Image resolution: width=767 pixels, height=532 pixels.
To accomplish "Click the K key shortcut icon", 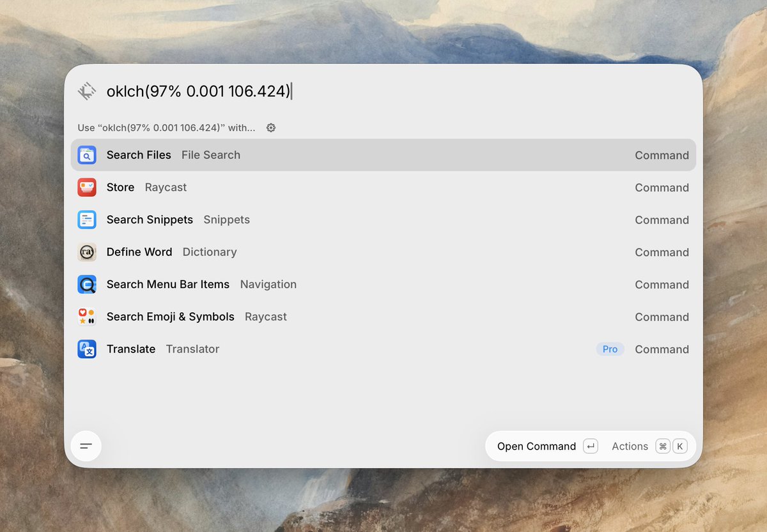I will [x=679, y=446].
